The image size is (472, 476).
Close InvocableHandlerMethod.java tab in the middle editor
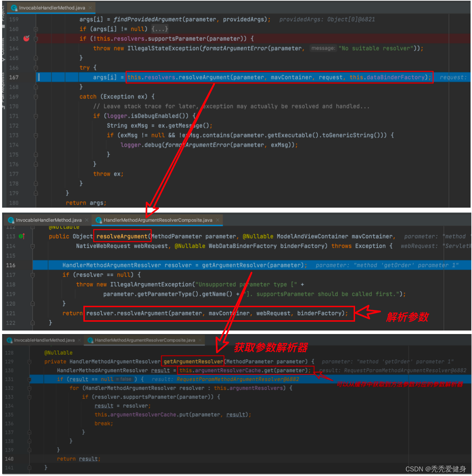click(87, 220)
